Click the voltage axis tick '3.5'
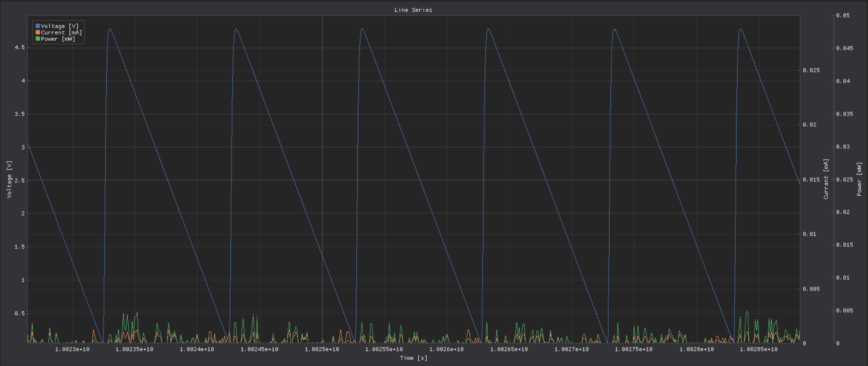This screenshot has width=868, height=366. point(20,114)
